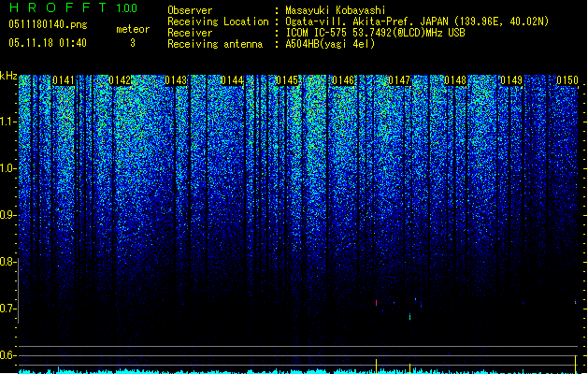Image resolution: width=588 pixels, height=374 pixels.
Task: Click the Receiving antenna label
Action: point(215,44)
